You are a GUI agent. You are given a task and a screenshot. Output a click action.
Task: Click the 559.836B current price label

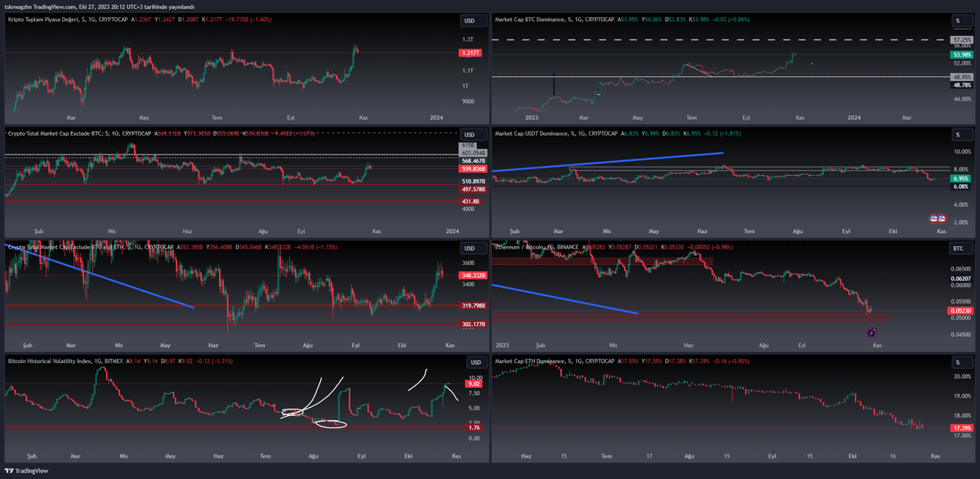(x=474, y=169)
